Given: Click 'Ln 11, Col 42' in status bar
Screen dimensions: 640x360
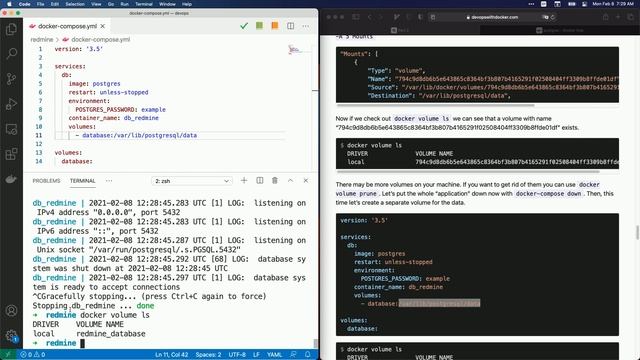Looking at the screenshot, I should pyautogui.click(x=171, y=355).
